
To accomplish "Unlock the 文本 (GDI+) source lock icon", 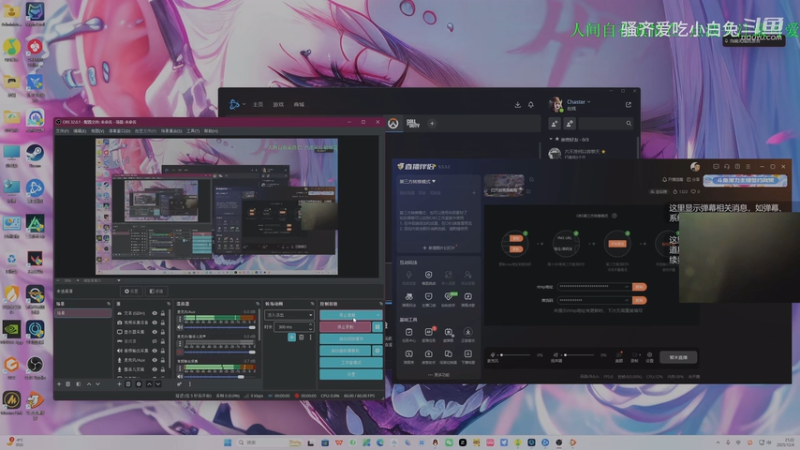I will 163,313.
